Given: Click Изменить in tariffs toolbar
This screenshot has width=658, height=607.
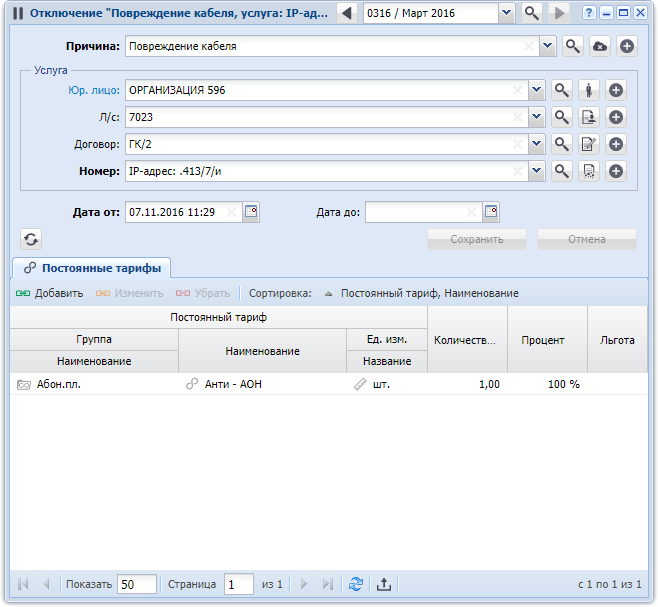Looking at the screenshot, I should tap(129, 293).
